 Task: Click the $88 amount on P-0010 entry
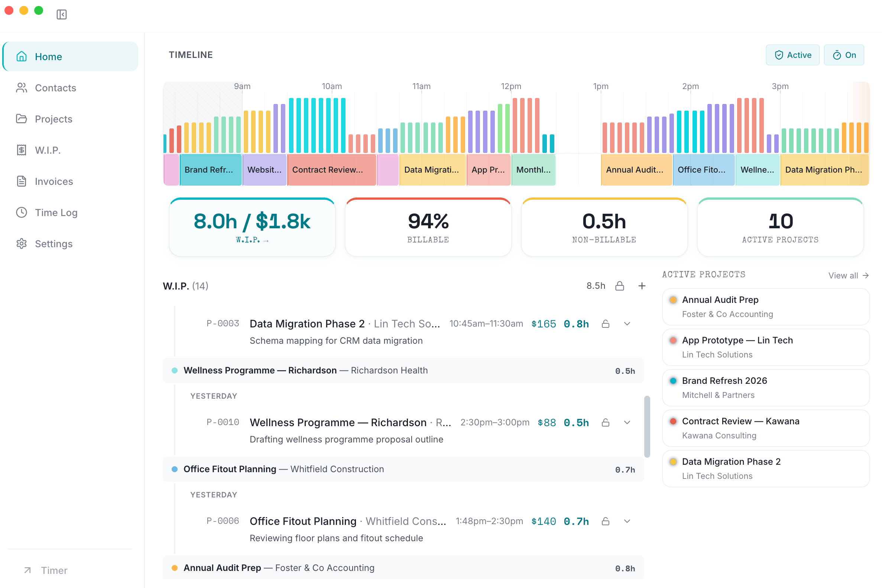click(547, 423)
